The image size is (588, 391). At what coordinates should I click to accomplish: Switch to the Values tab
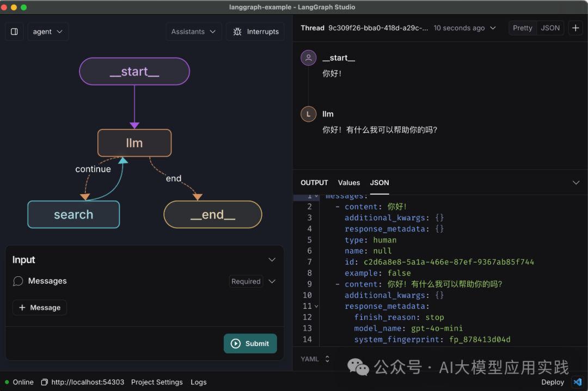pos(348,183)
